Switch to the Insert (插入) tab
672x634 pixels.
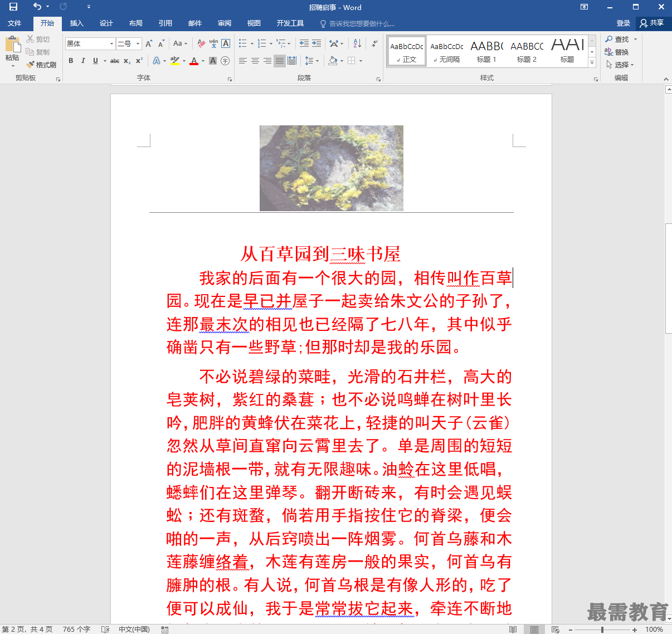tap(77, 23)
